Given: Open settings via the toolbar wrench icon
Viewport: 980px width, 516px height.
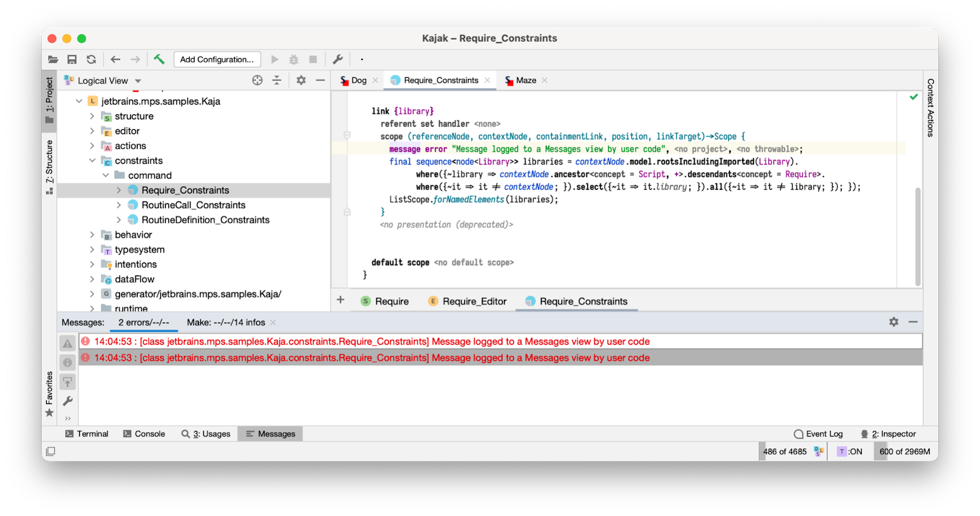Looking at the screenshot, I should click(337, 59).
